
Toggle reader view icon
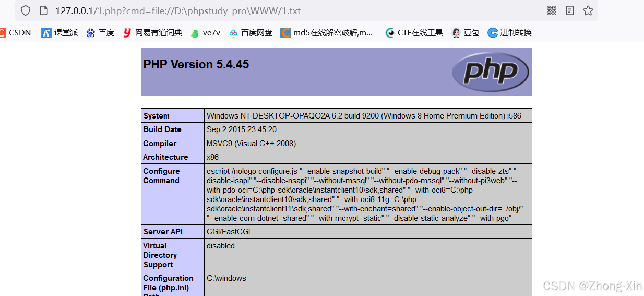click(x=570, y=10)
